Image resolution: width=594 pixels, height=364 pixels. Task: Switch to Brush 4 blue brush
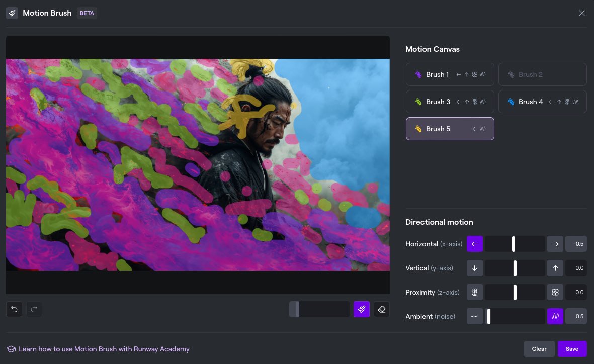(543, 102)
